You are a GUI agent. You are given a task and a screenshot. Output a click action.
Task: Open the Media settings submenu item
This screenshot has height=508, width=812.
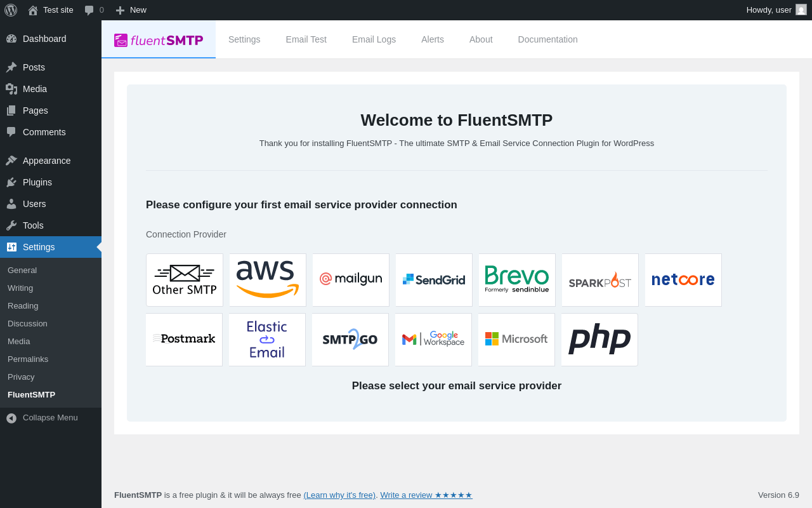click(x=51, y=341)
